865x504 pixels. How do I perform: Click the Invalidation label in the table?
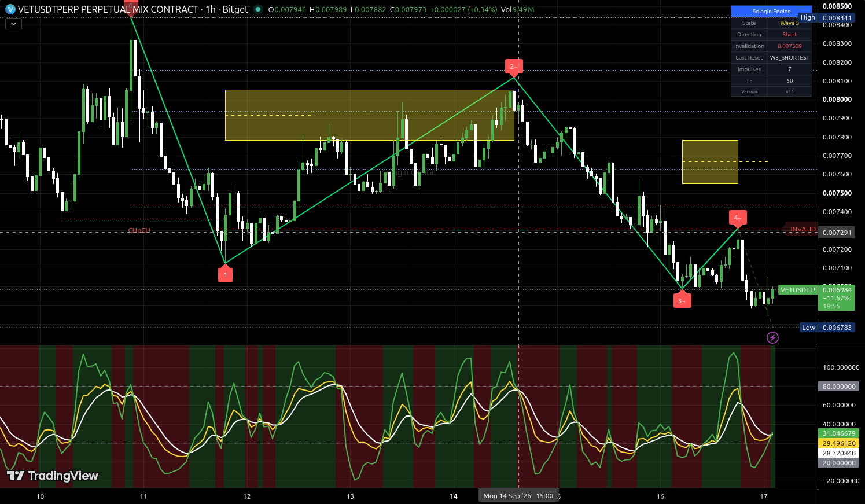(x=749, y=46)
